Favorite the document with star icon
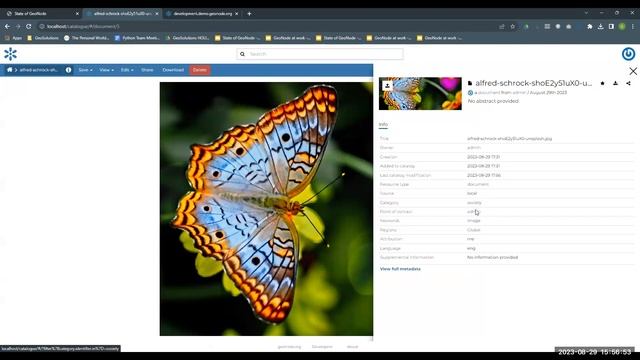 click(602, 83)
